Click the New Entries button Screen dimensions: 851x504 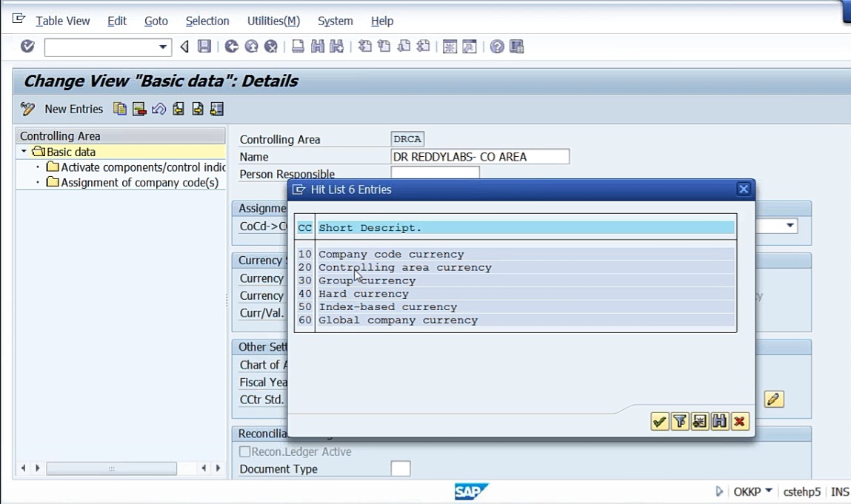pyautogui.click(x=74, y=109)
